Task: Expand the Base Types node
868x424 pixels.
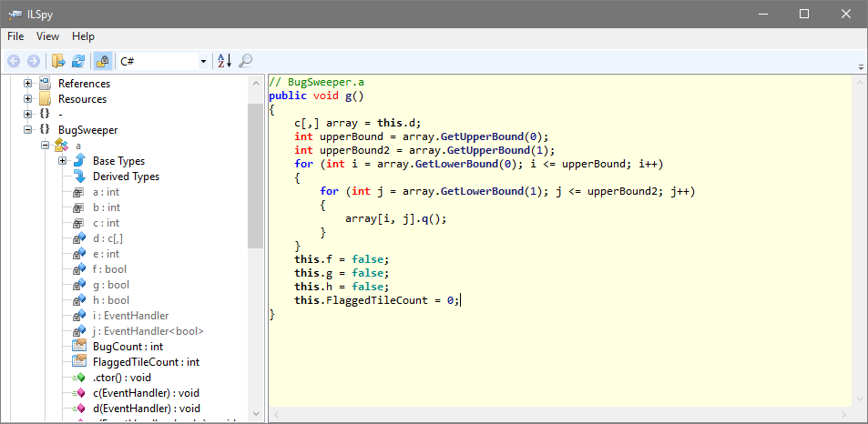Action: 62,161
